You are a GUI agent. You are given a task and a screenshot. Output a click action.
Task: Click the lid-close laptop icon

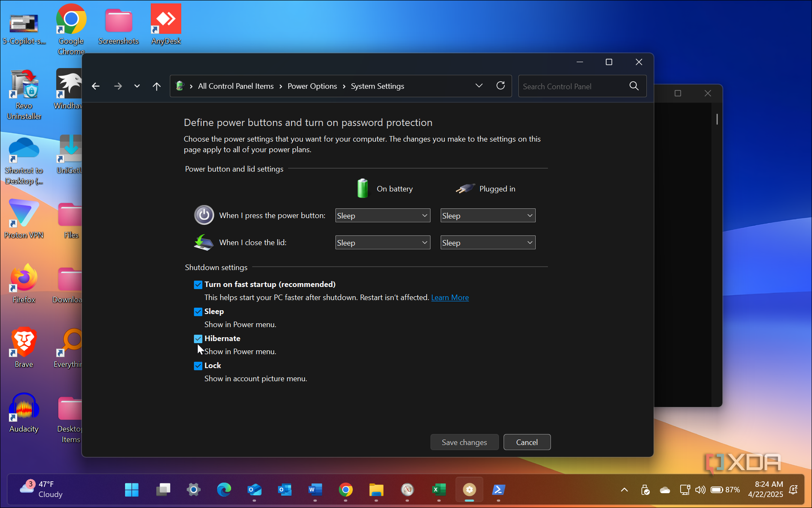(x=203, y=242)
